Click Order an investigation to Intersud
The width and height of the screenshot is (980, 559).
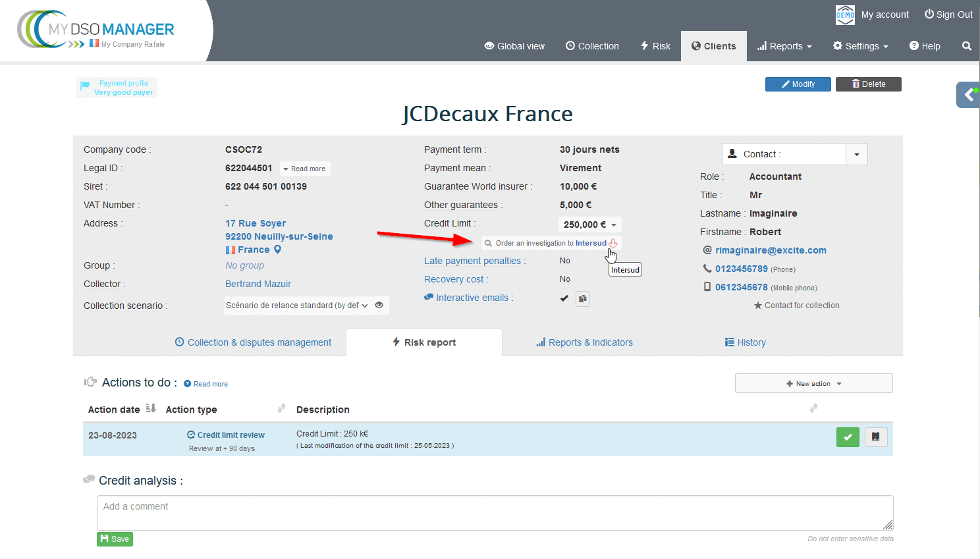coord(551,244)
